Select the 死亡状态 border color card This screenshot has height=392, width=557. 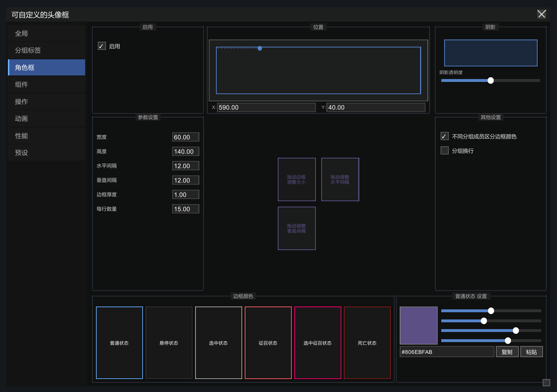click(x=367, y=343)
